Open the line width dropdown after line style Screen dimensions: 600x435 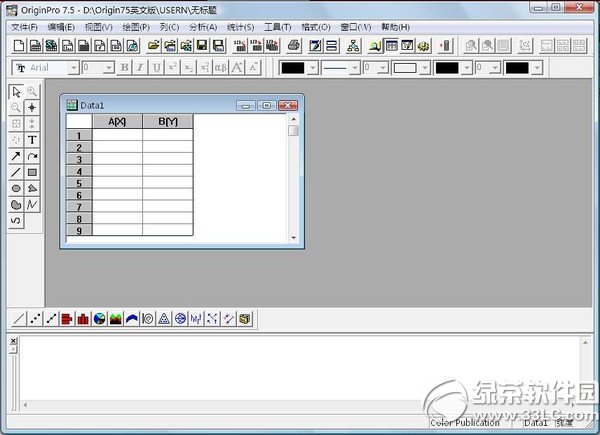click(383, 68)
